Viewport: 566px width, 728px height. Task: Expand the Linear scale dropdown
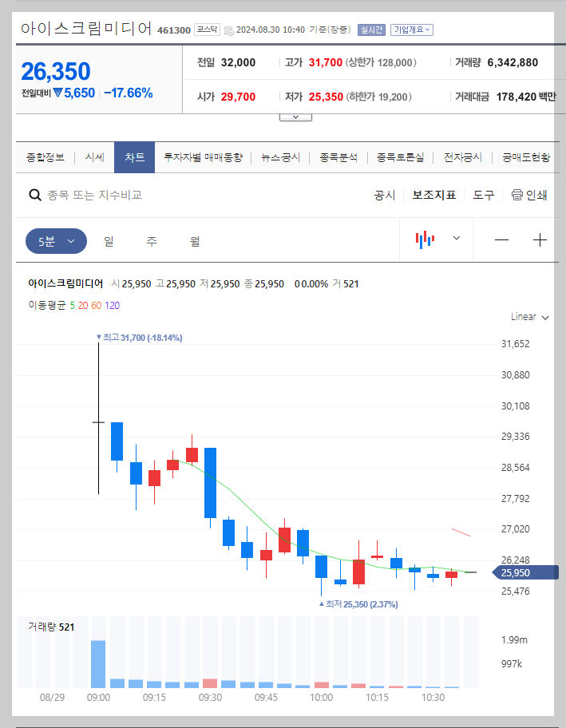coord(528,317)
